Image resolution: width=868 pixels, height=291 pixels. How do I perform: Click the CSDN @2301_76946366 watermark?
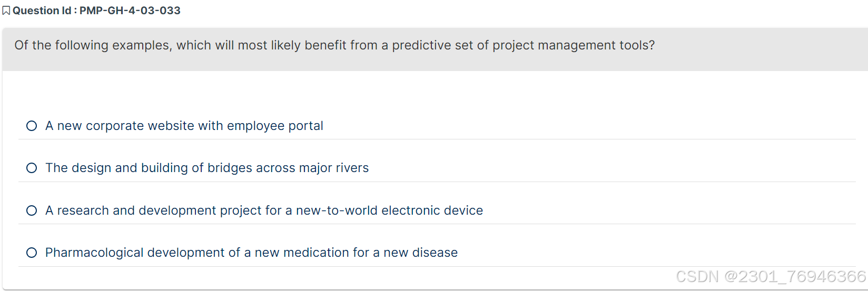tap(771, 276)
